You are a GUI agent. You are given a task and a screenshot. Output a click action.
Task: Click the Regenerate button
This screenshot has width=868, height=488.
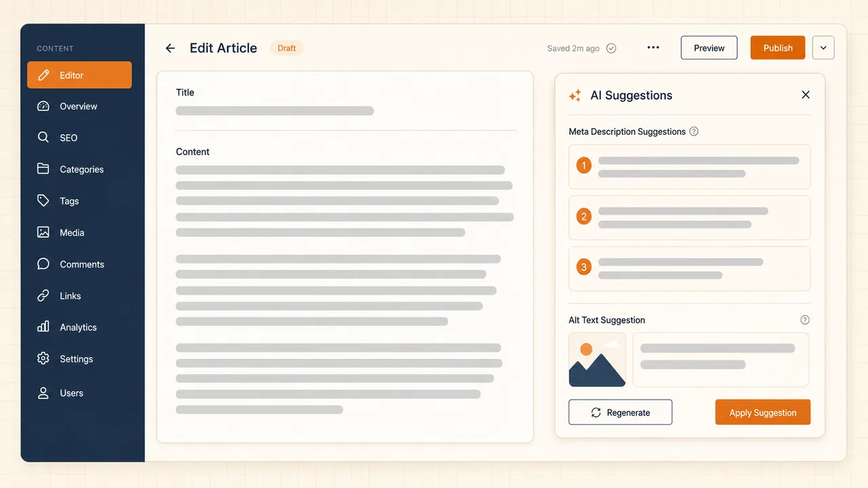click(620, 412)
